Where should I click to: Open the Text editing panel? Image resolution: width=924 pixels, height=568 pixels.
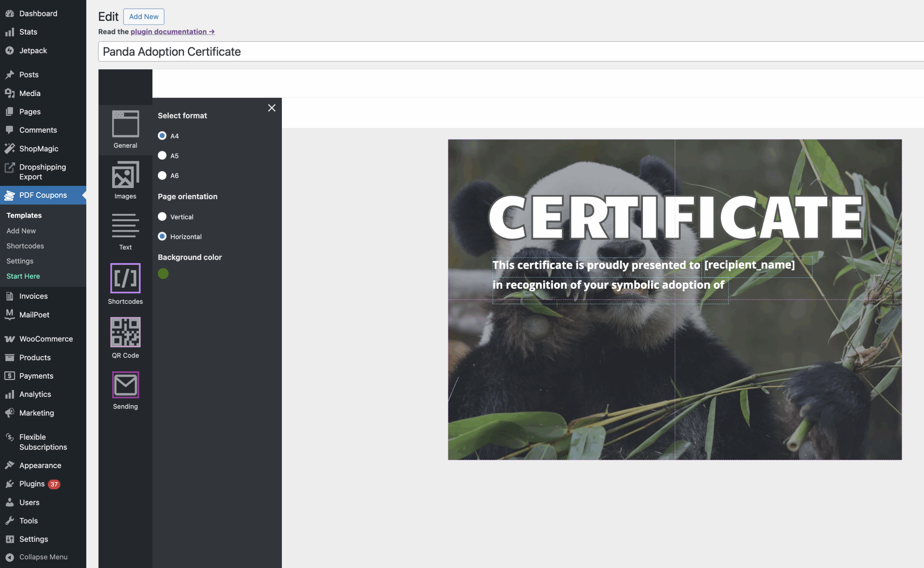click(x=125, y=231)
